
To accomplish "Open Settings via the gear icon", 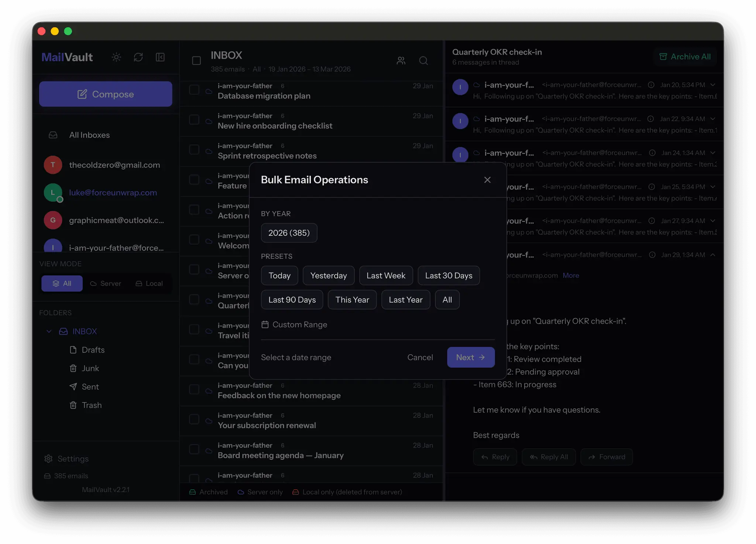I will pyautogui.click(x=48, y=459).
